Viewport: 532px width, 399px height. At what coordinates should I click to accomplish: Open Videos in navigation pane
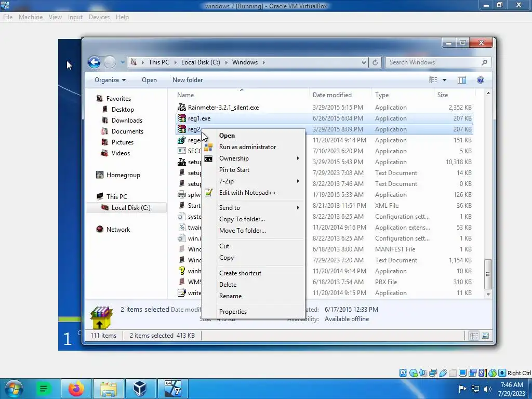tap(121, 153)
